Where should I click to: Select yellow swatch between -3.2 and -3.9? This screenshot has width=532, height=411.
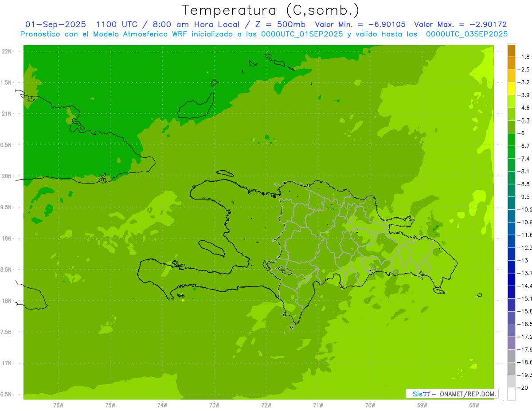(x=511, y=89)
